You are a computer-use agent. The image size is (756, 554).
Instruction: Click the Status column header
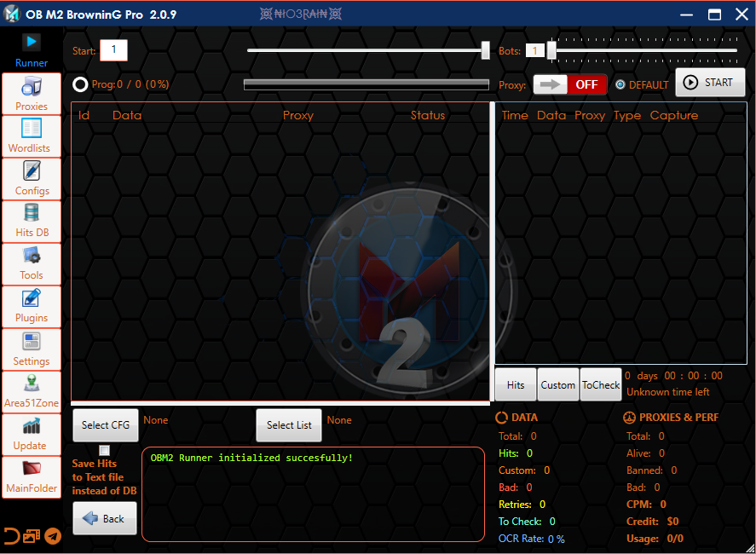tap(428, 115)
